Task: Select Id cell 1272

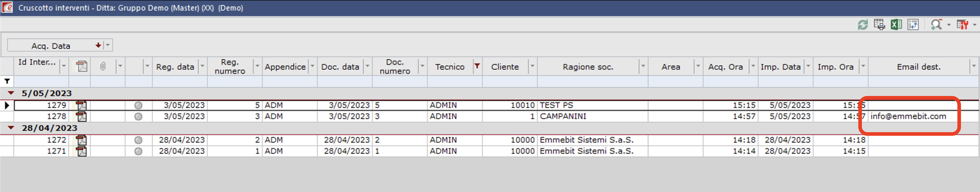Action: click(x=41, y=140)
